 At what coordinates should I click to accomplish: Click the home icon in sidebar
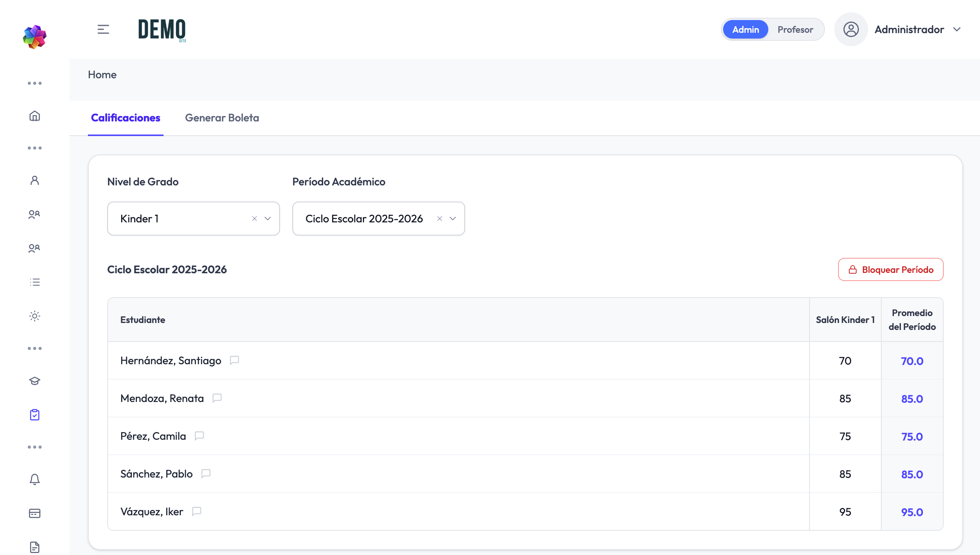coord(35,116)
